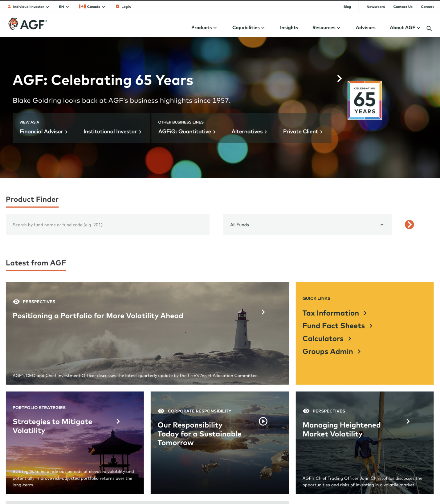Open Calculators quick link
The width and height of the screenshot is (440, 504).
pyautogui.click(x=323, y=339)
